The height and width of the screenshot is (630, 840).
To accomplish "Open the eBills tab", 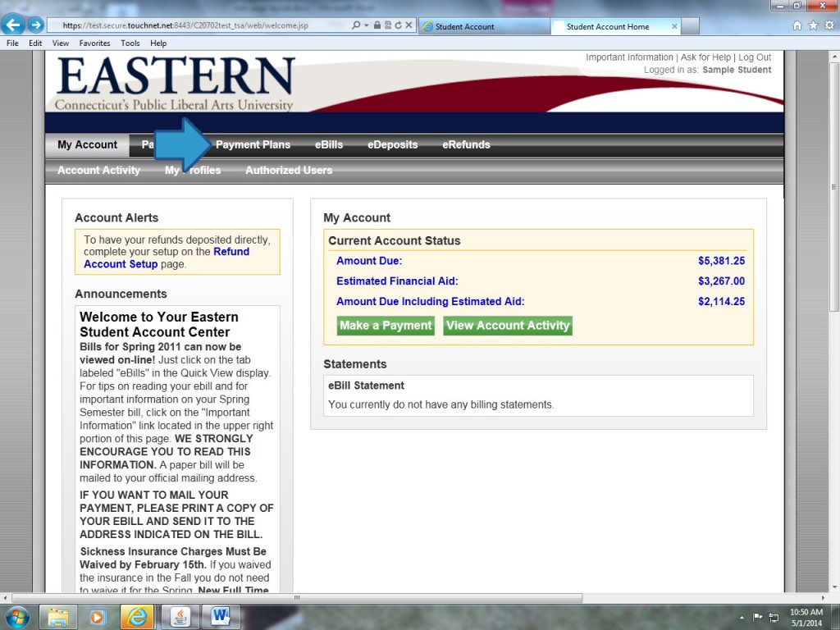I will pos(329,144).
